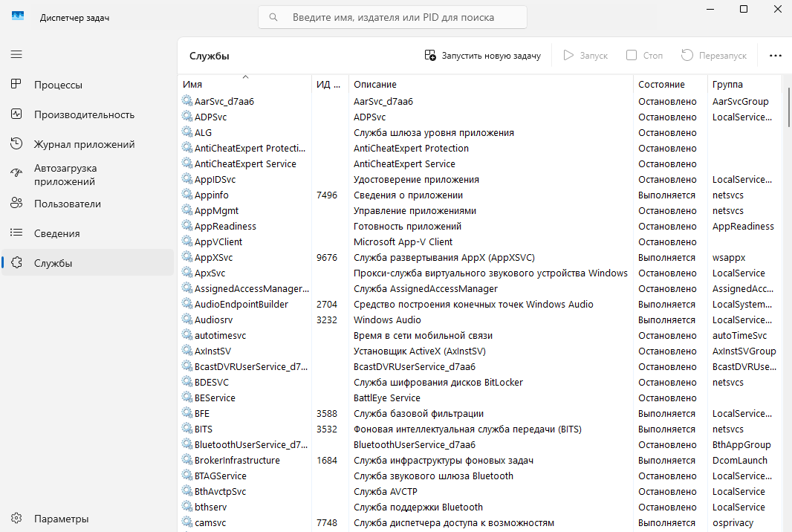Select the BrokerInfrastructure service name
Screen dimensions: 792x532
point(237,460)
